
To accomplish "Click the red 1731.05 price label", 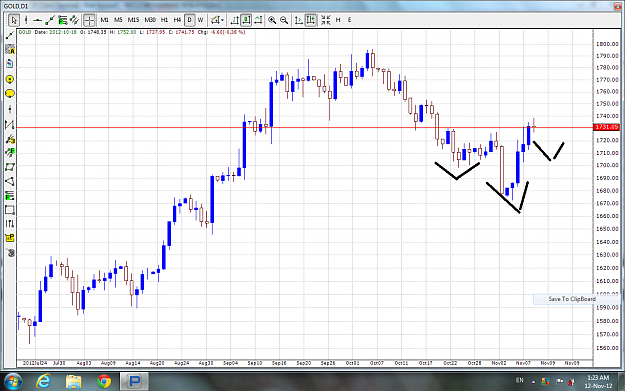I will tap(607, 127).
